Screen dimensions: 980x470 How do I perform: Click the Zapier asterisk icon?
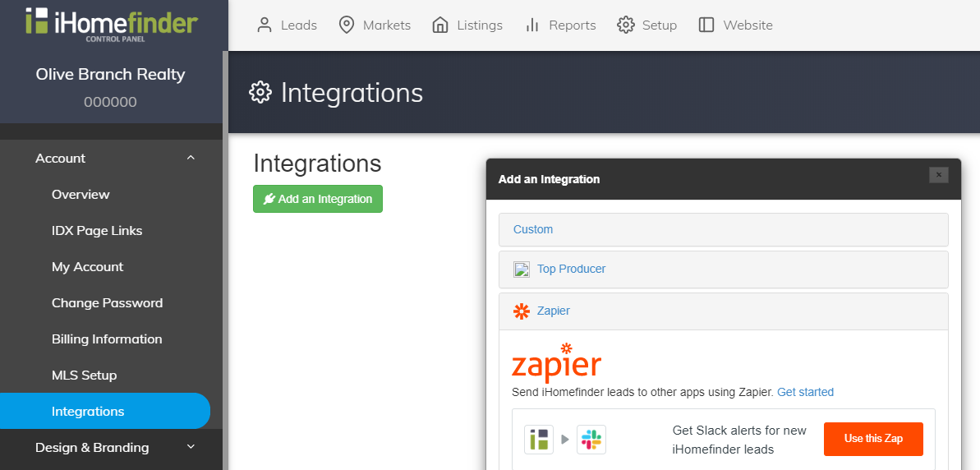(522, 311)
